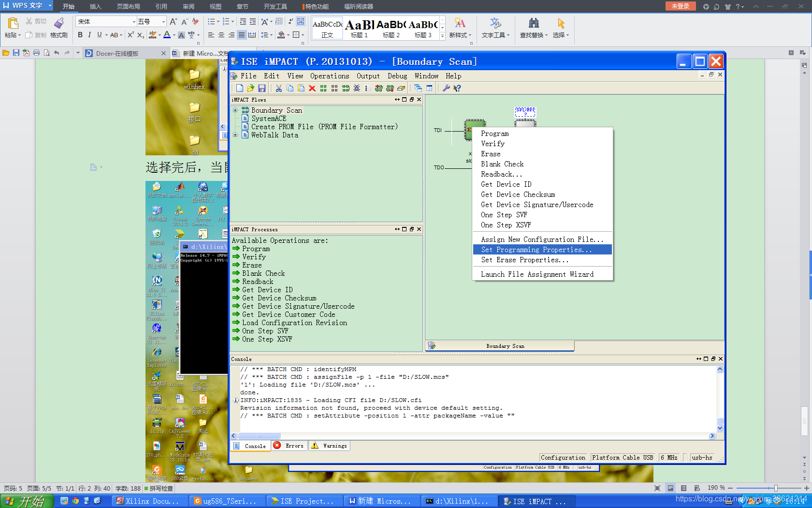Click the Copy icon in iMPACT toolbar
The width and height of the screenshot is (812, 508).
click(x=290, y=88)
